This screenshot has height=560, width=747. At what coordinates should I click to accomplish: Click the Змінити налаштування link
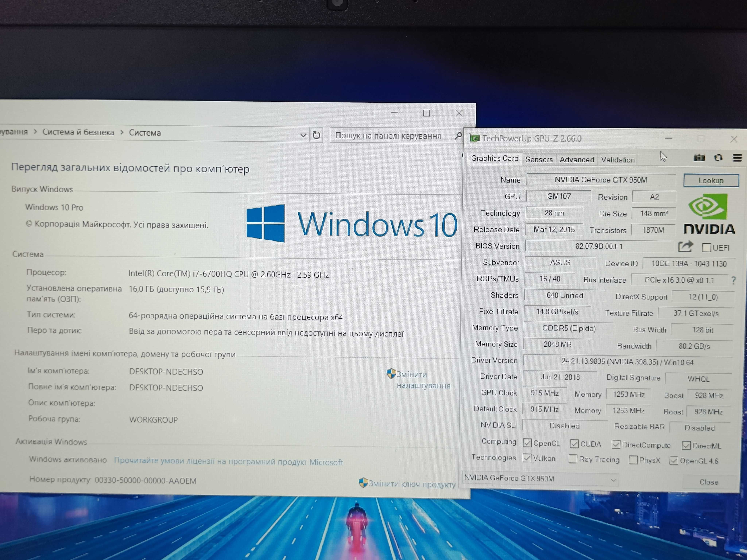(423, 380)
